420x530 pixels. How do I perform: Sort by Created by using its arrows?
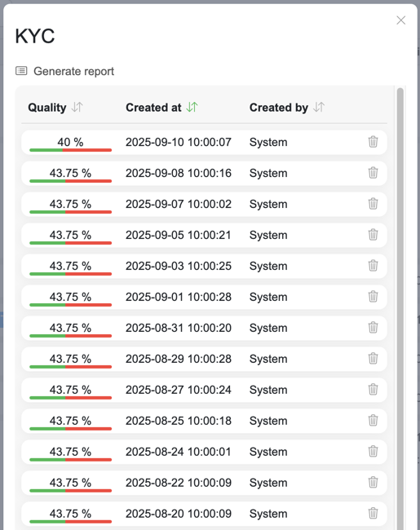click(319, 108)
